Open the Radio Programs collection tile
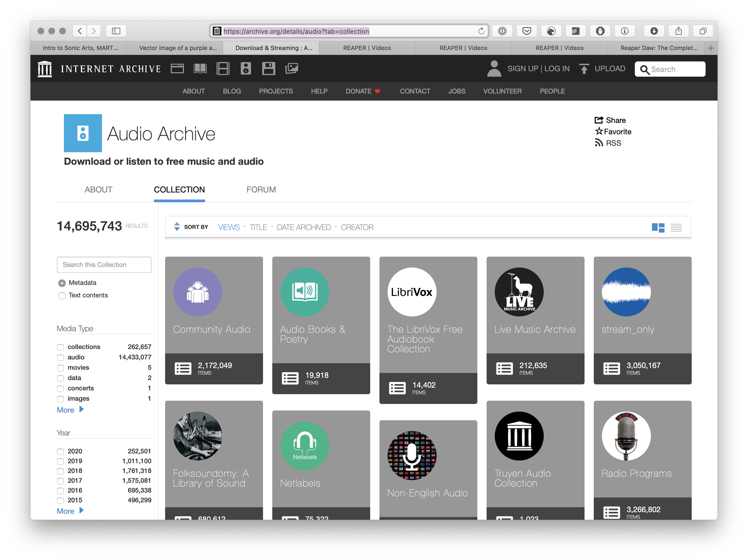The width and height of the screenshot is (748, 560). (x=642, y=460)
